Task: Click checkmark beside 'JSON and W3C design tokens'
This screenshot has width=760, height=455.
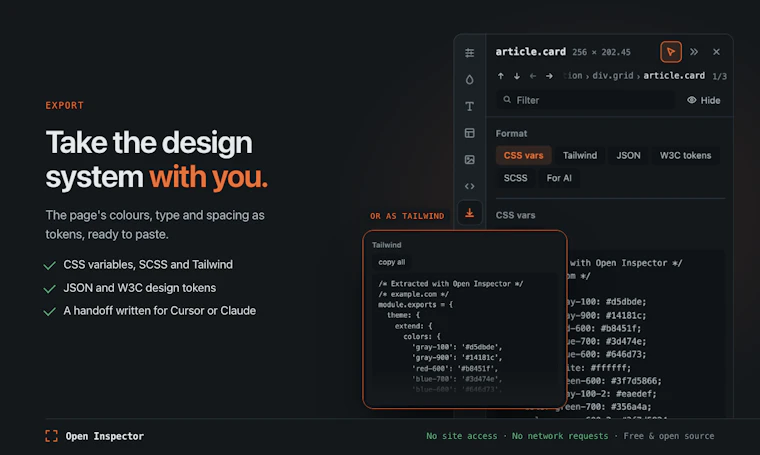Action: coord(49,289)
